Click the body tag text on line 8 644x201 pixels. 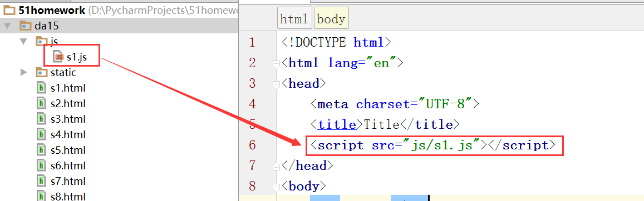[304, 186]
